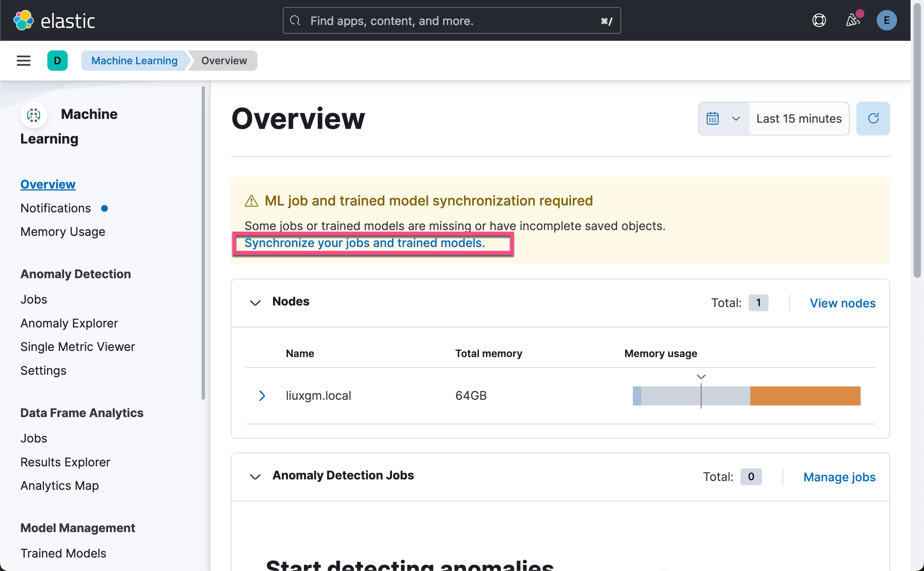Click the green D space avatar
The image size is (924, 571).
point(57,60)
